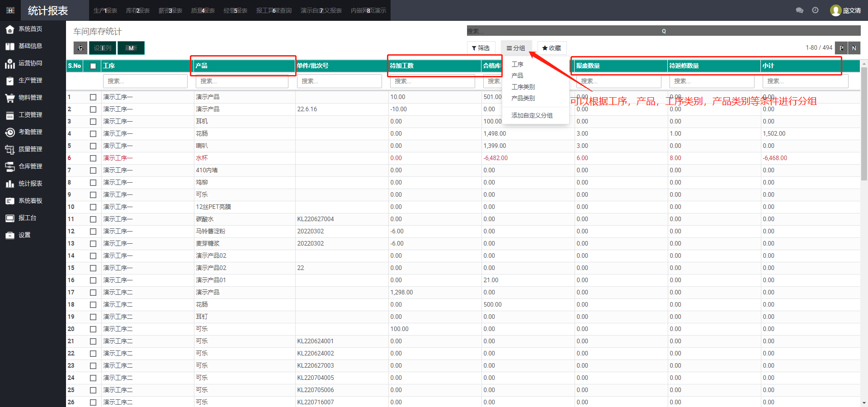
Task: Click the 统计报表 bar chart icon in the sidebar
Action: 10,184
